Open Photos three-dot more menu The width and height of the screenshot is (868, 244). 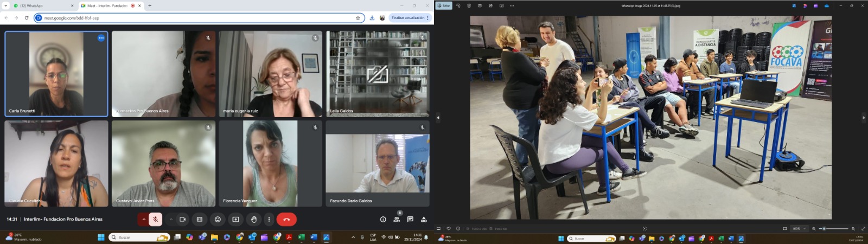pos(512,5)
